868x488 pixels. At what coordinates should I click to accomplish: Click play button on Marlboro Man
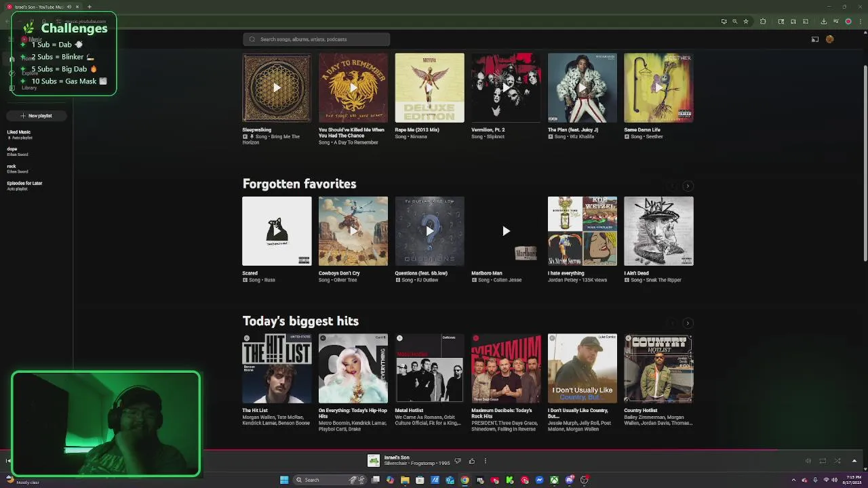(x=506, y=231)
